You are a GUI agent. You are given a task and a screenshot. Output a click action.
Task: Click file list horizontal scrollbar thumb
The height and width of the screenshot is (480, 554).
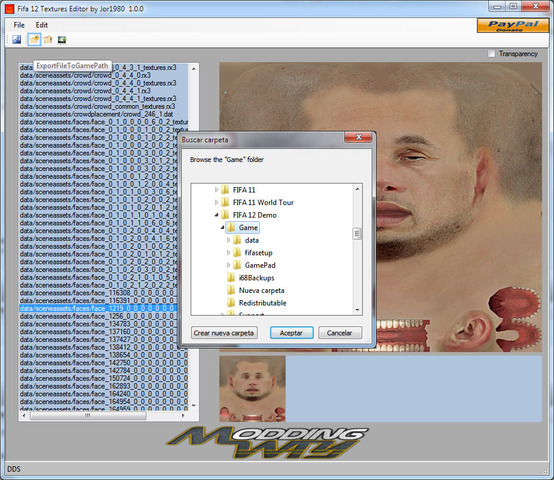click(x=88, y=416)
